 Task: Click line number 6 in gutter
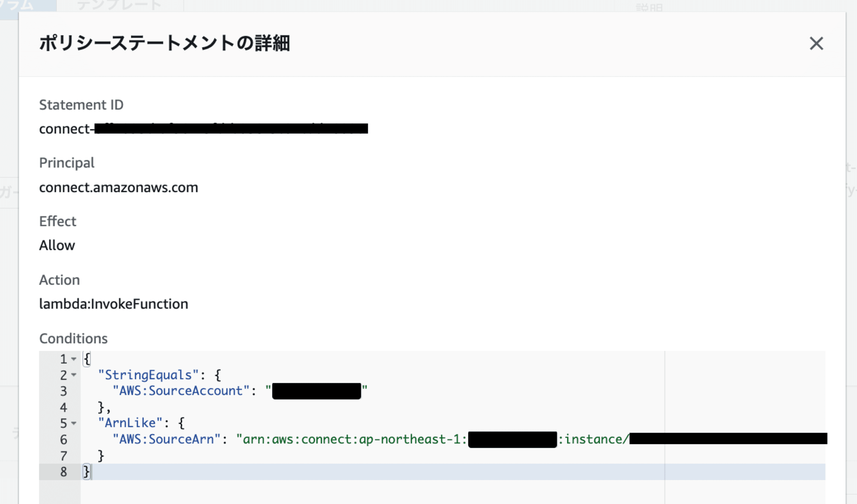point(63,440)
